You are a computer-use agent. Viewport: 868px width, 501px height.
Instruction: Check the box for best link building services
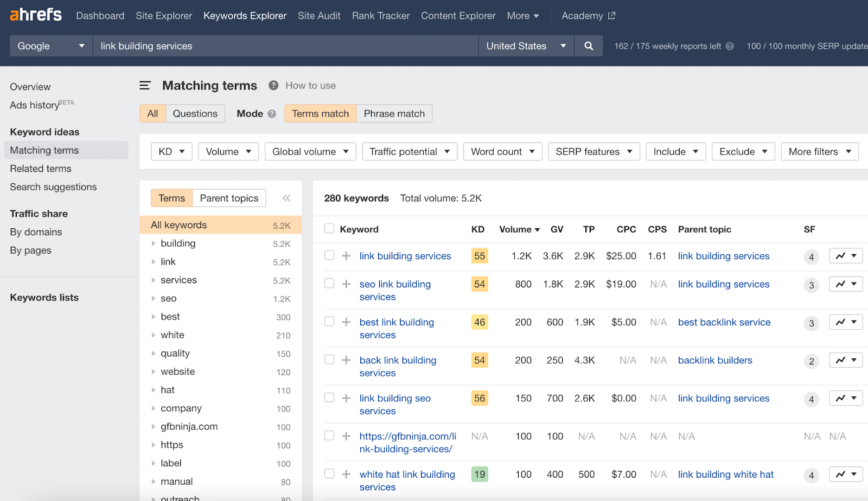pos(329,322)
